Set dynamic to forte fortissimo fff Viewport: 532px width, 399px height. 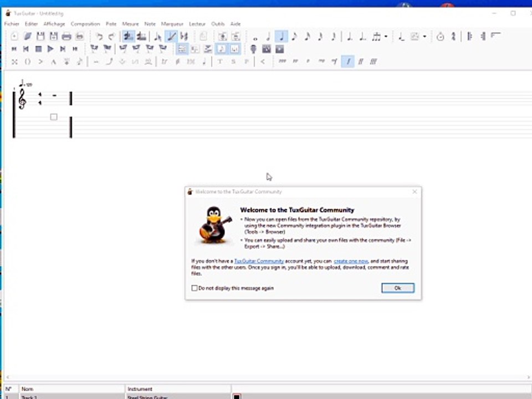pos(374,62)
